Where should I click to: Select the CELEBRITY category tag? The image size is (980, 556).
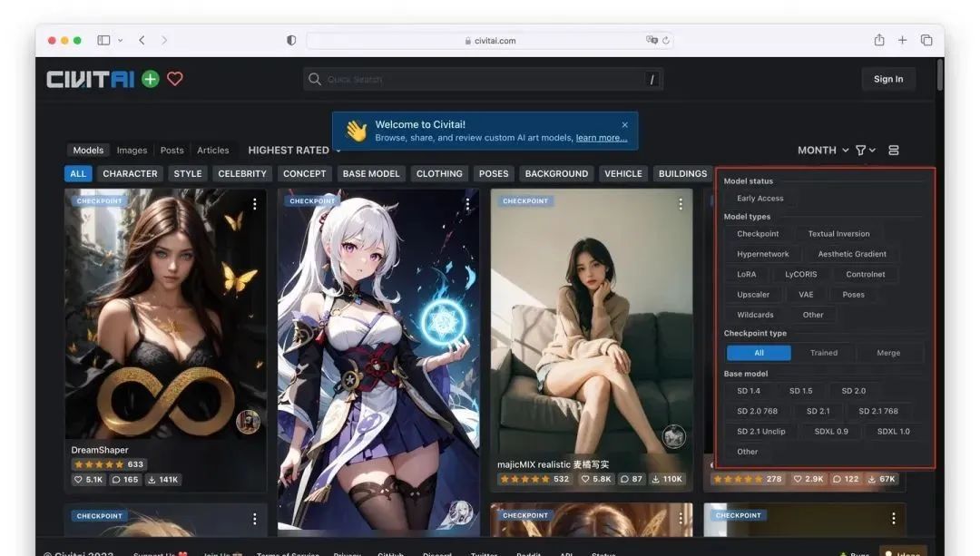[x=242, y=173]
